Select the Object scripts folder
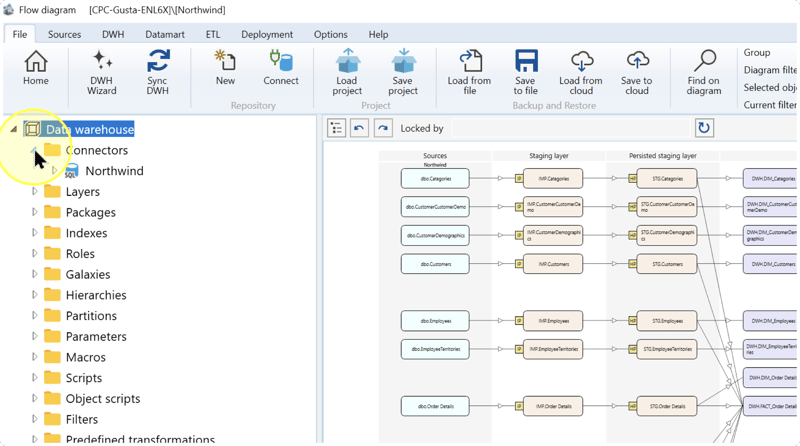 point(103,399)
